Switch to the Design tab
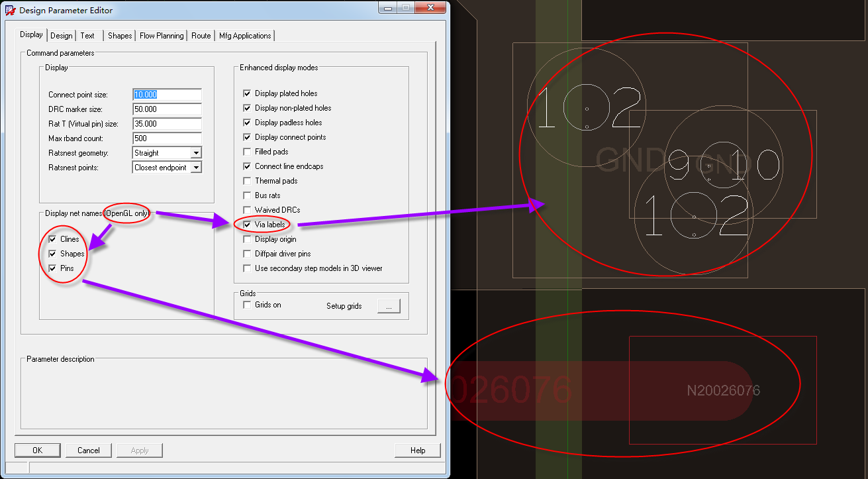The height and width of the screenshot is (479, 868). [x=62, y=36]
